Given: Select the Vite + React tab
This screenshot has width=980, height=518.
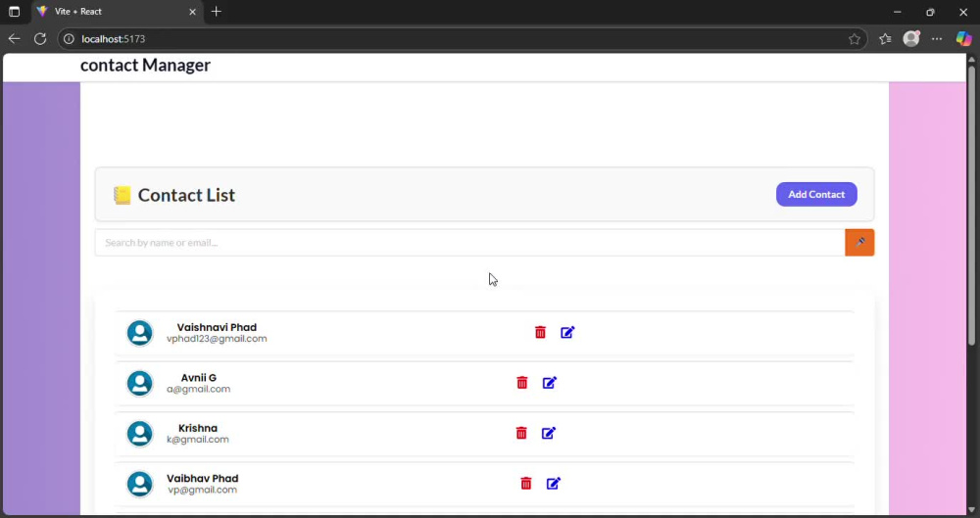Looking at the screenshot, I should (x=117, y=11).
